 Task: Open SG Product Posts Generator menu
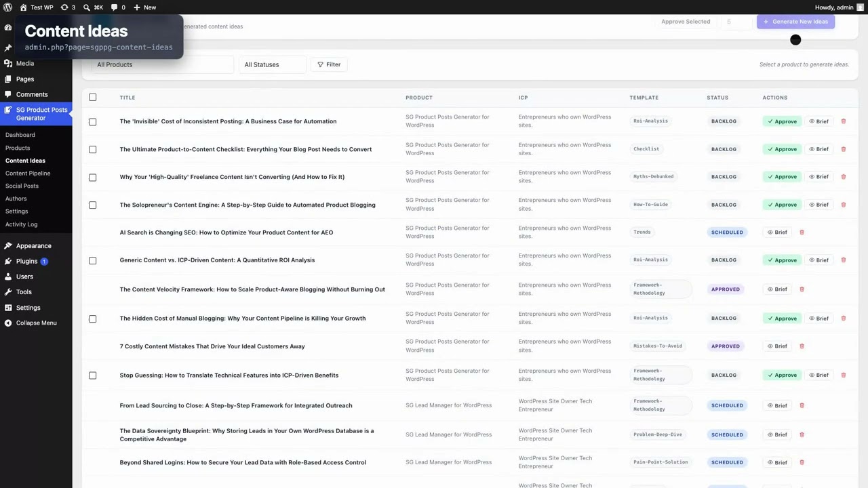pyautogui.click(x=36, y=114)
